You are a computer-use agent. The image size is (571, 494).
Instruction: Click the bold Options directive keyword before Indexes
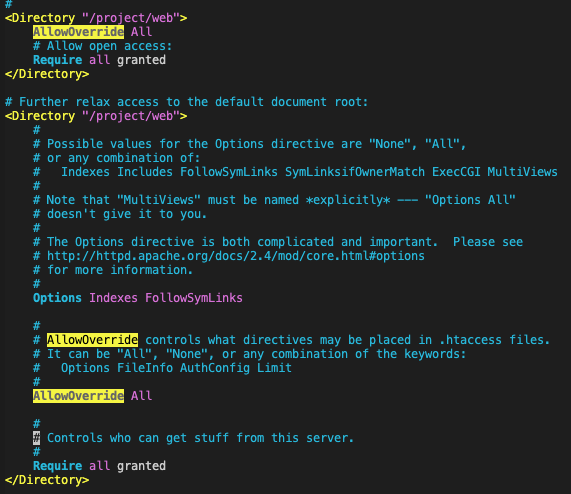[x=57, y=298]
